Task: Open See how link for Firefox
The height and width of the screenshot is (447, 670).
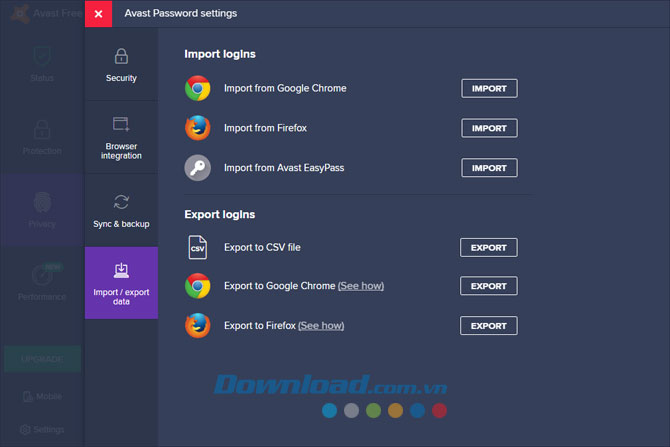Action: click(321, 326)
